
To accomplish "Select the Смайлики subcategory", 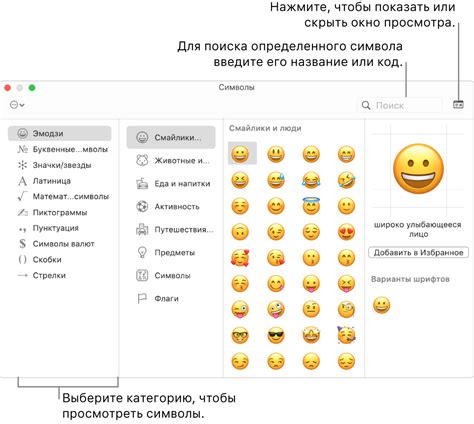I will tap(171, 137).
